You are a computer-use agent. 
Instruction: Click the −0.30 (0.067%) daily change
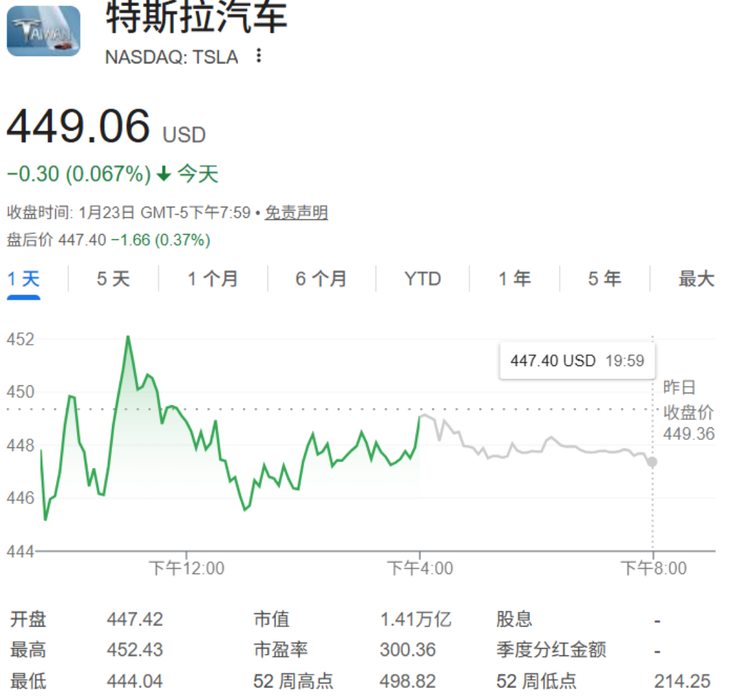(79, 174)
